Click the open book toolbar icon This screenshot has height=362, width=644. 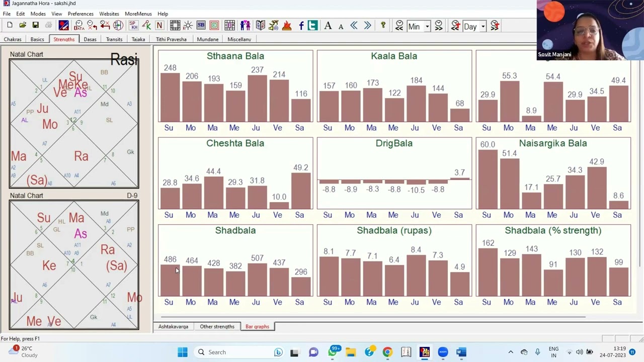click(260, 26)
